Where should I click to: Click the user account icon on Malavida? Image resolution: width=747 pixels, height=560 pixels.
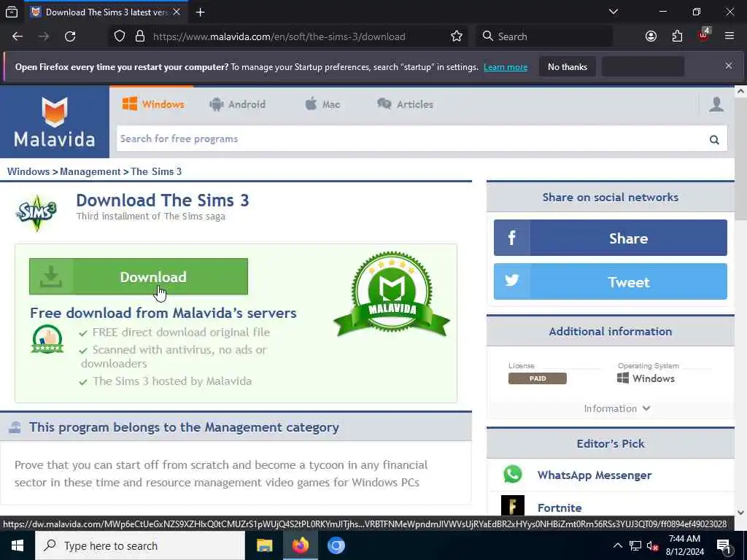[x=716, y=104]
